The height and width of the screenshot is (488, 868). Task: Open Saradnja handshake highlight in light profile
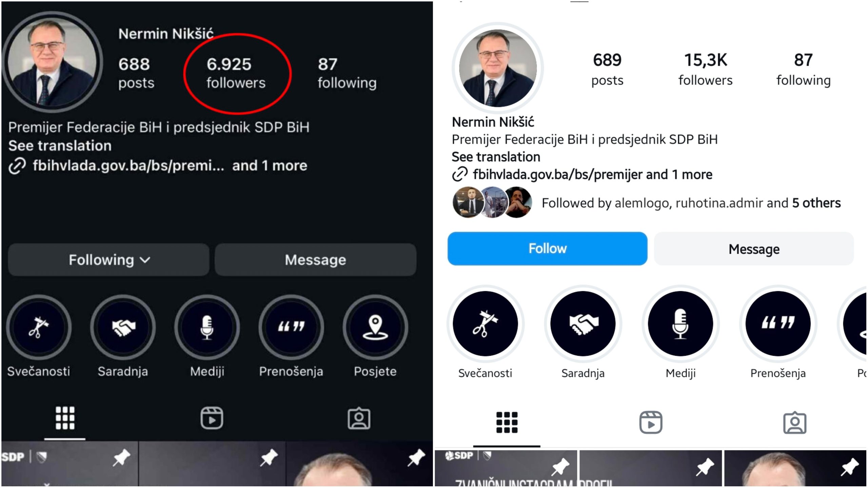point(583,324)
